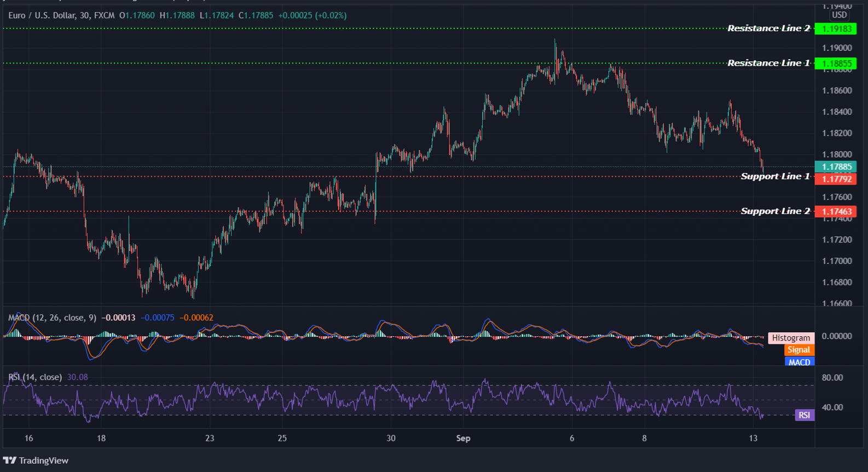The width and height of the screenshot is (868, 472).
Task: Click date 8 on the time axis
Action: 644,438
